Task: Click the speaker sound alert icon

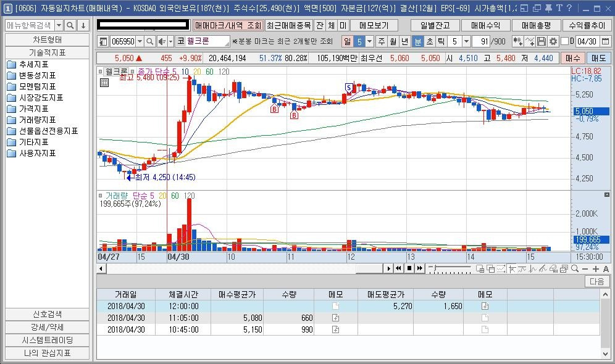Action: tap(161, 41)
